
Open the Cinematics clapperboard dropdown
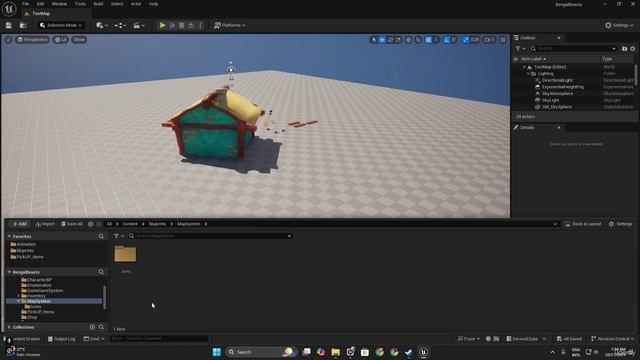(x=139, y=25)
